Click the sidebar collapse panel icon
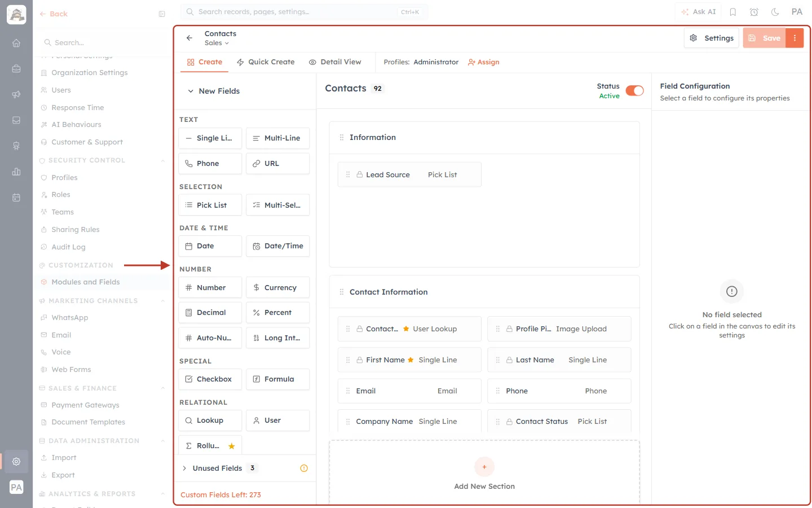This screenshot has width=812, height=508. (x=162, y=14)
